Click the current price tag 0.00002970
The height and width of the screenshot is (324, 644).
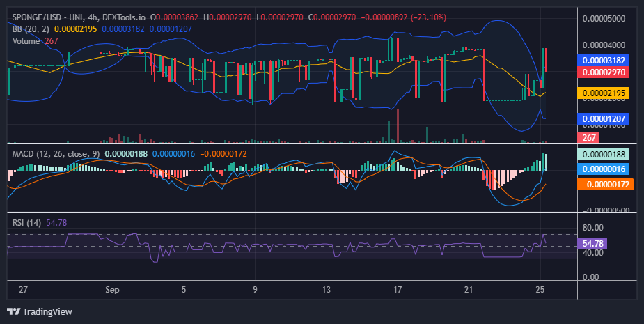(604, 72)
